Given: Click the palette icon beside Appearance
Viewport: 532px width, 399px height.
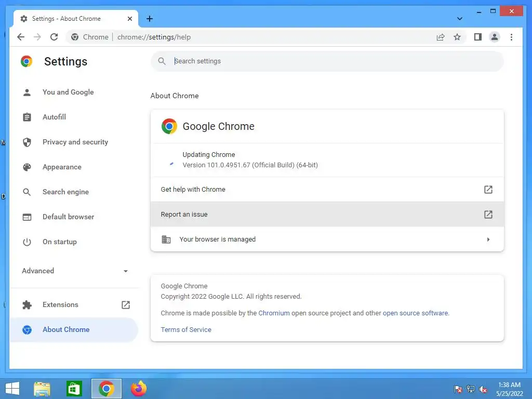Looking at the screenshot, I should tap(27, 167).
